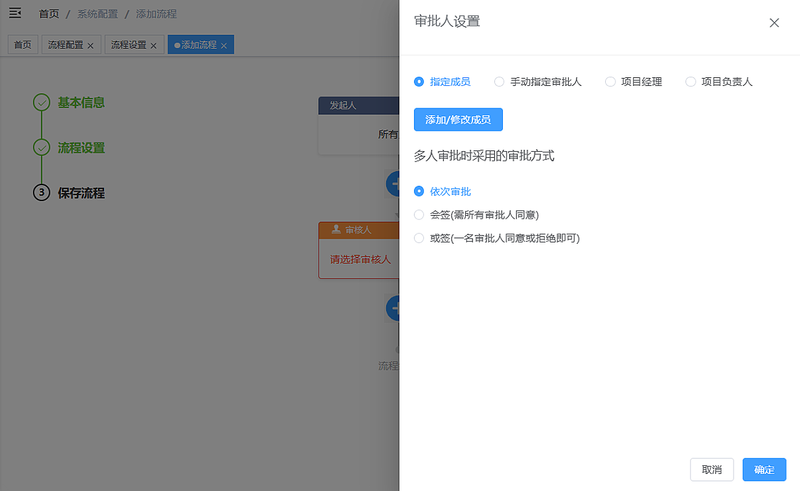This screenshot has height=491, width=800.
Task: Select the 手动指定审批人 radio option
Action: click(538, 82)
